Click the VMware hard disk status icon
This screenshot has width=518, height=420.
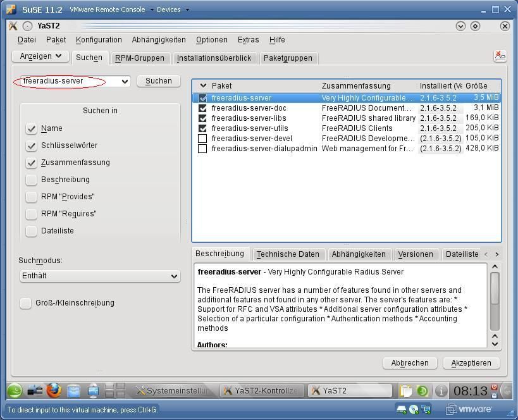(x=402, y=410)
